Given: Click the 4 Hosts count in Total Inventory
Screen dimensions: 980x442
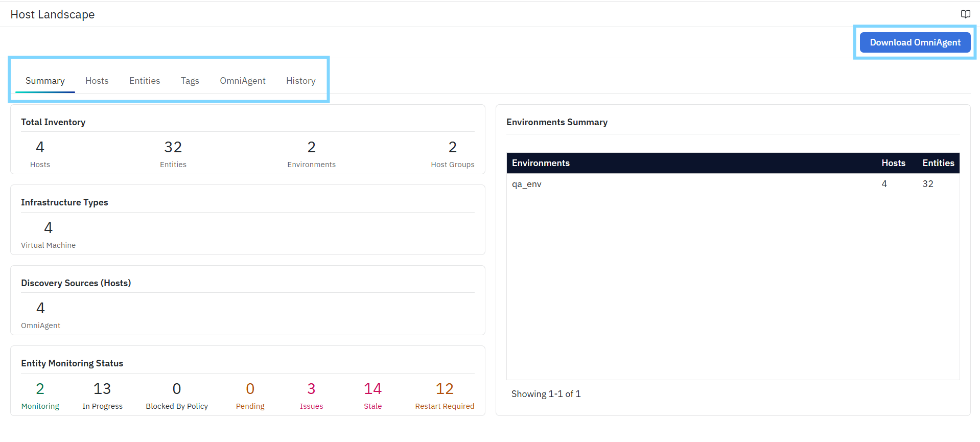Looking at the screenshot, I should tap(40, 147).
